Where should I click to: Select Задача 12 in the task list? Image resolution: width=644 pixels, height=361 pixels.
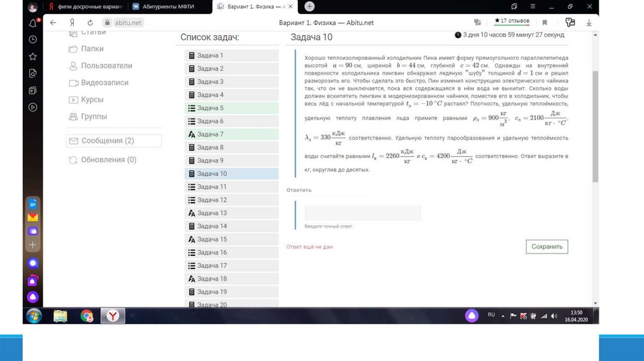point(231,200)
